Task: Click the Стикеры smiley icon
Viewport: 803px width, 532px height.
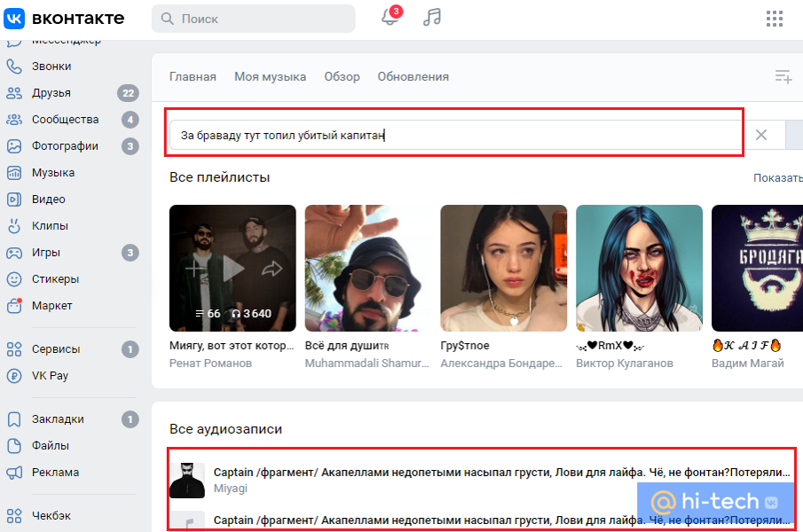Action: (14, 278)
